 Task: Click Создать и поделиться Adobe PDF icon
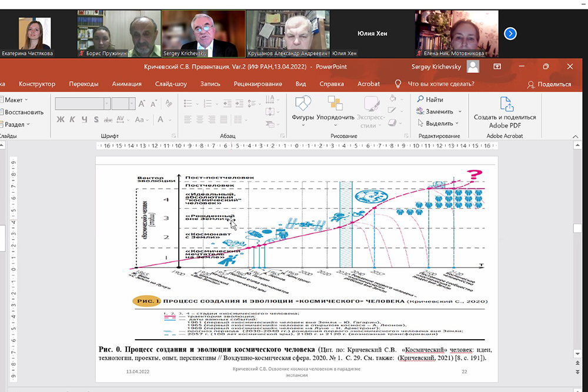[x=505, y=111]
